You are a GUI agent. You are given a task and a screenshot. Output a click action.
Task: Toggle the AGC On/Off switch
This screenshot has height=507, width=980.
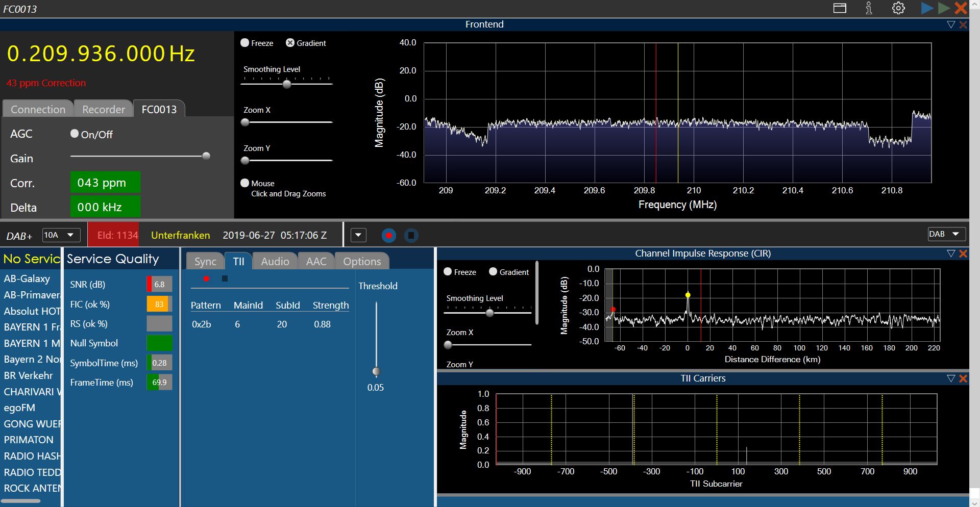click(75, 134)
